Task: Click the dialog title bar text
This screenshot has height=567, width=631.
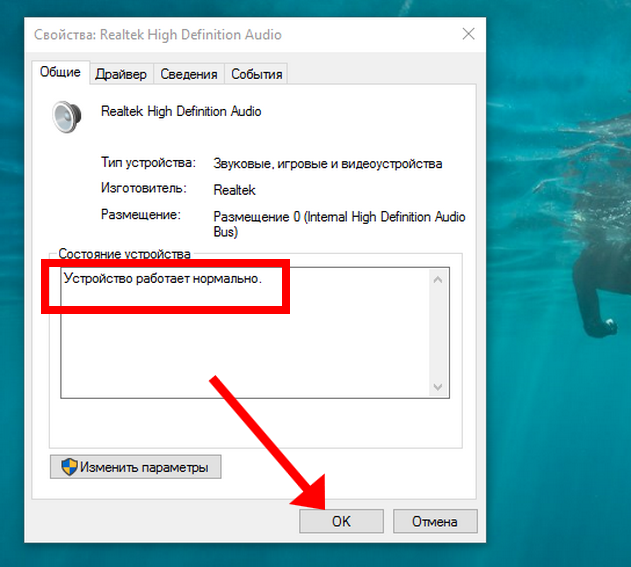Action: [158, 35]
